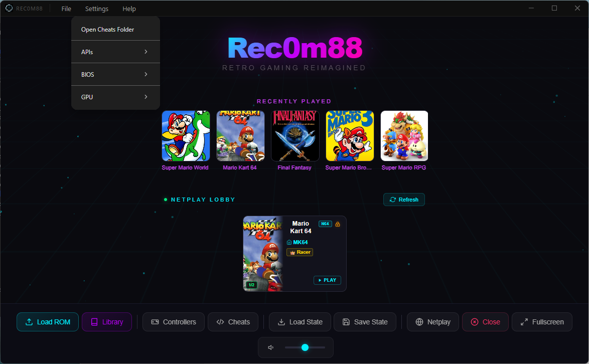Refresh the Netplay lobby list
The height and width of the screenshot is (364, 589).
coord(404,200)
